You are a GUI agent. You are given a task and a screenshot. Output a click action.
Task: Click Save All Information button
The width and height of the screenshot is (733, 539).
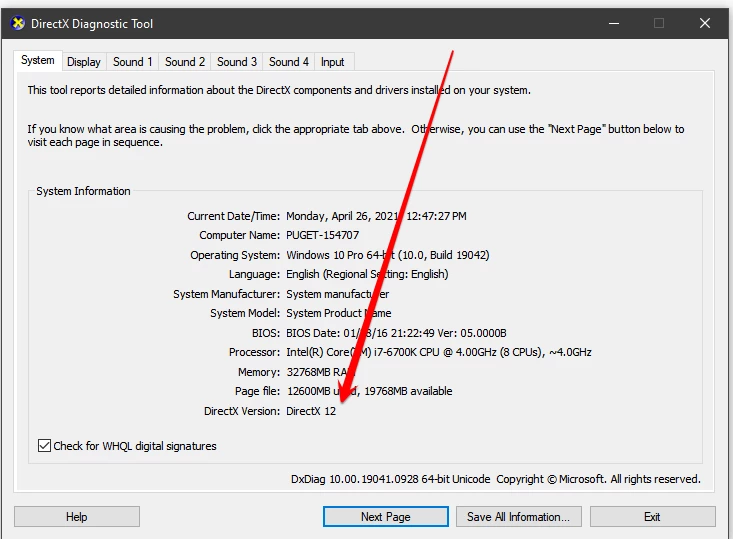tap(519, 517)
